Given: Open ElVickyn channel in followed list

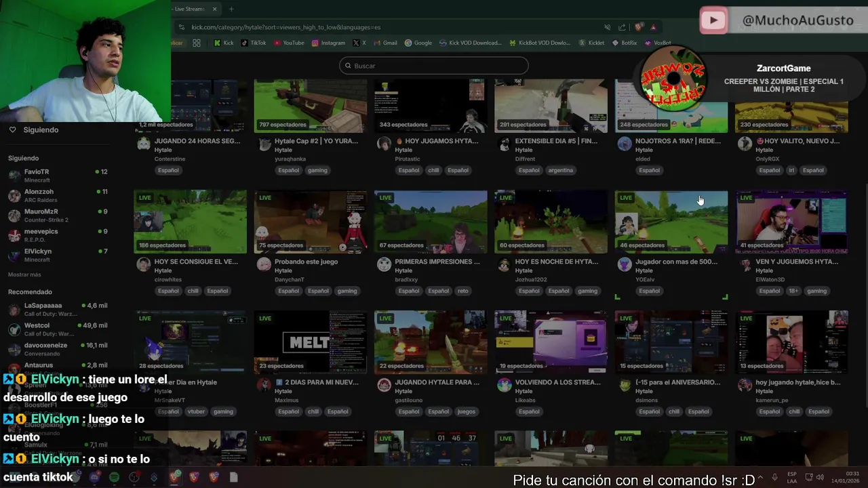Looking at the screenshot, I should pyautogui.click(x=58, y=255).
